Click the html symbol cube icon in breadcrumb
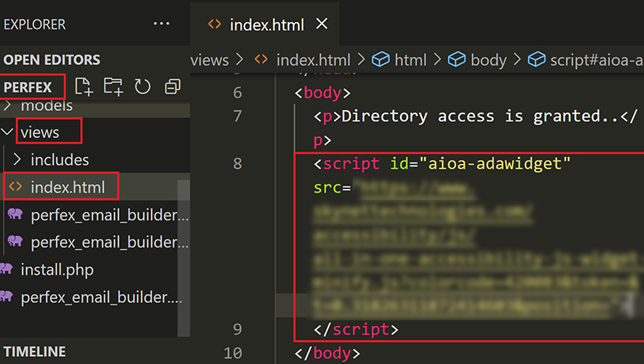644x364 pixels. point(380,59)
